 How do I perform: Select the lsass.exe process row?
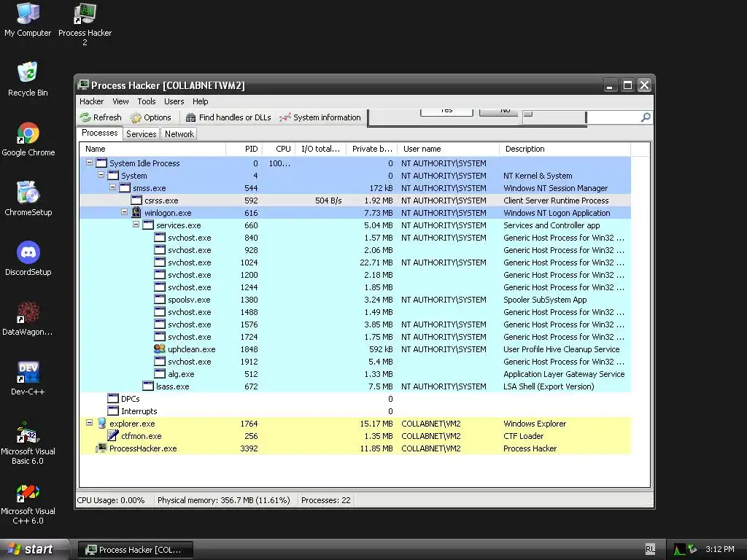tap(355, 386)
